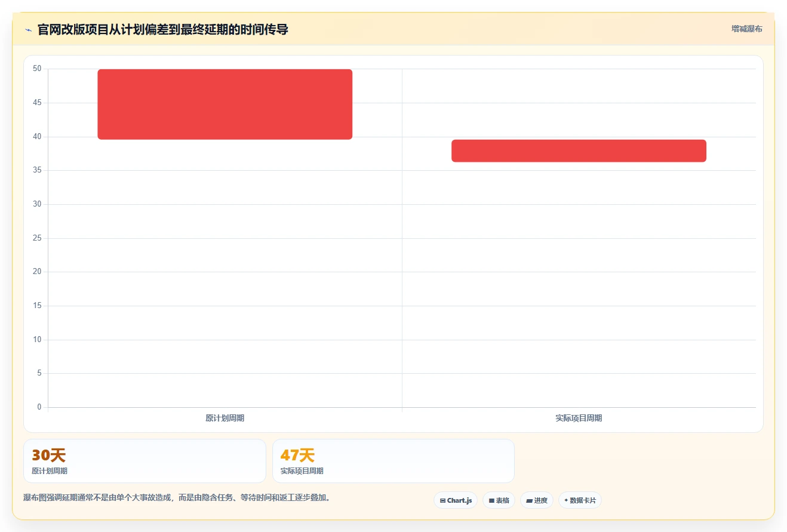Click y-axis value 50
This screenshot has height=532, width=787.
[x=37, y=69]
